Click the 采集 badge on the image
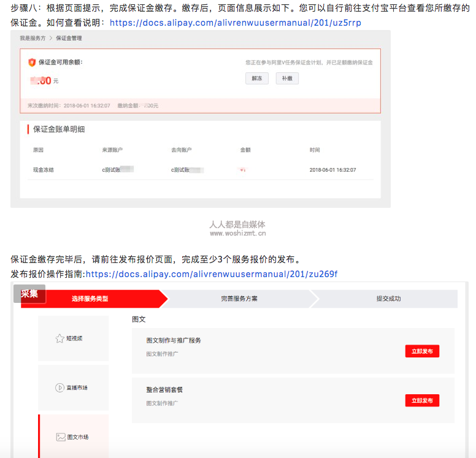Screen dimensions: 476x458 (29, 294)
